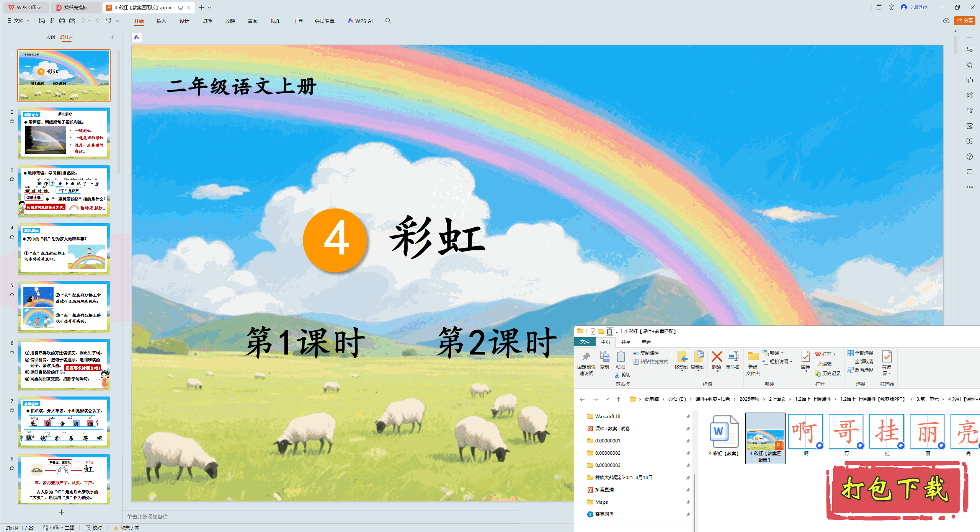Click the Print icon in toolbar
Image resolution: width=980 pixels, height=532 pixels.
pos(62,21)
